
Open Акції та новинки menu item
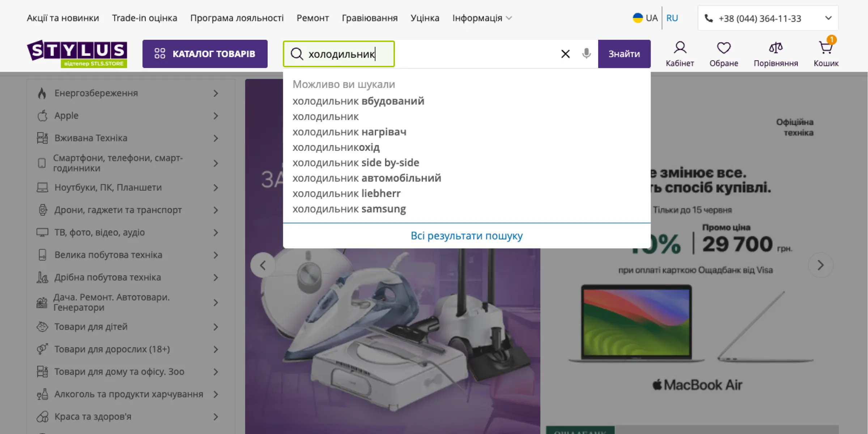tap(63, 18)
